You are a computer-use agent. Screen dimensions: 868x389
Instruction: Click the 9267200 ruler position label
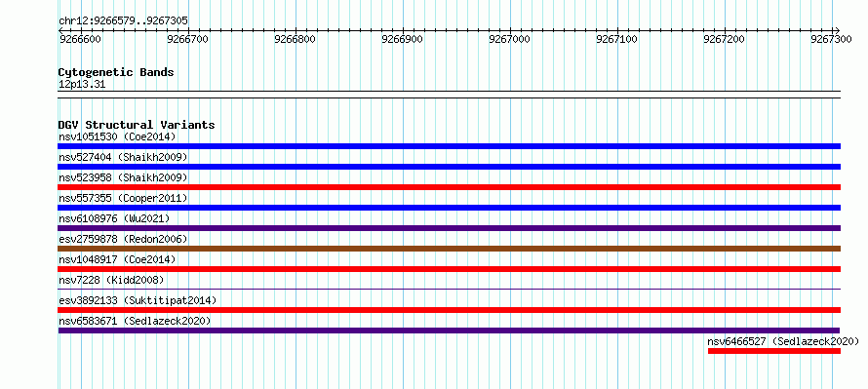click(x=725, y=39)
